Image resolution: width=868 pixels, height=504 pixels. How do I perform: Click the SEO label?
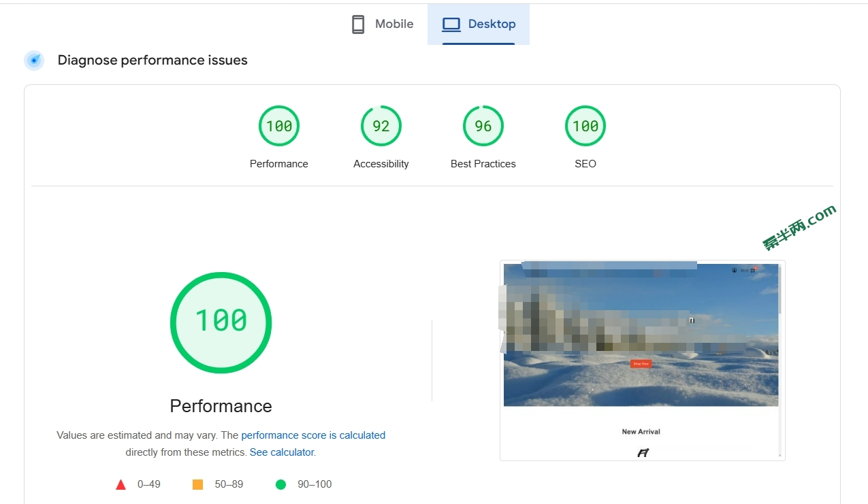click(585, 164)
